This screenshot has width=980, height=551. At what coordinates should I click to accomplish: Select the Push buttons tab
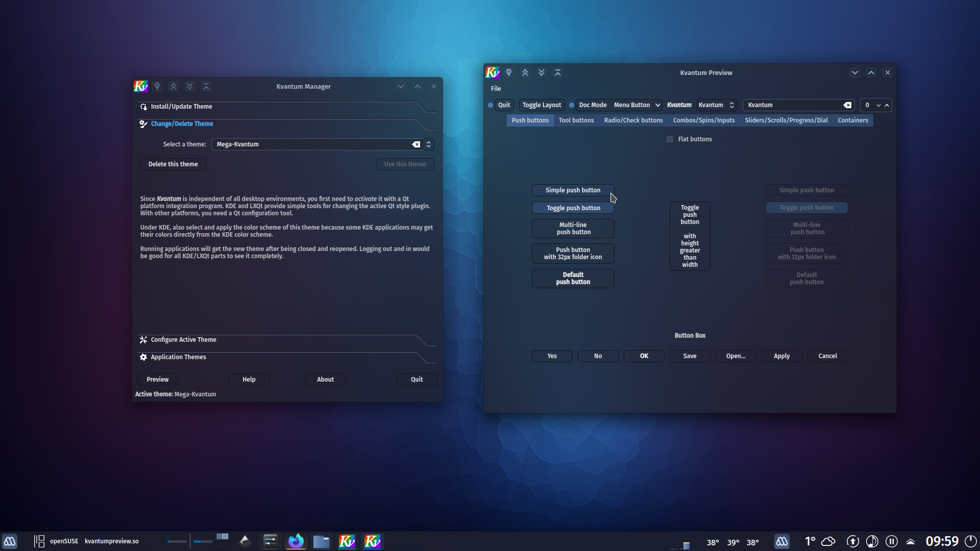click(530, 120)
